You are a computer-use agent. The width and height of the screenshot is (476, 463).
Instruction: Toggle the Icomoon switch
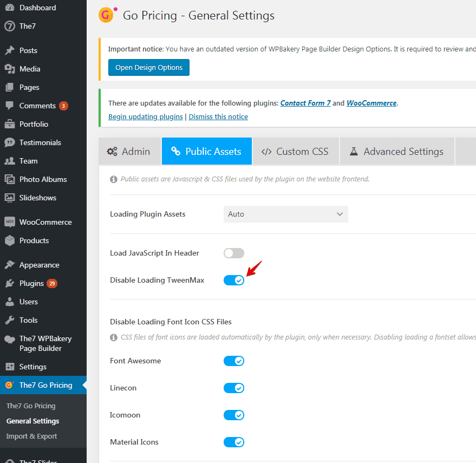pos(234,415)
